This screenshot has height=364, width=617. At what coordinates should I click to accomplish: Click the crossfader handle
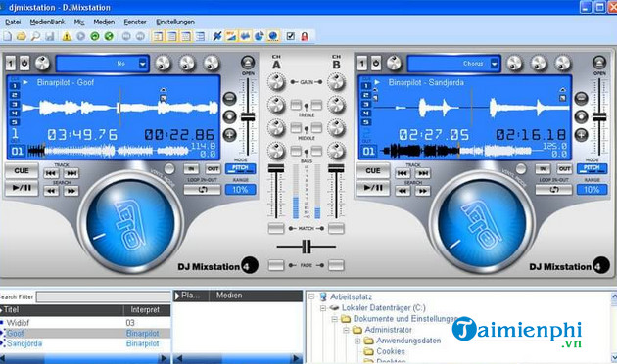307,247
